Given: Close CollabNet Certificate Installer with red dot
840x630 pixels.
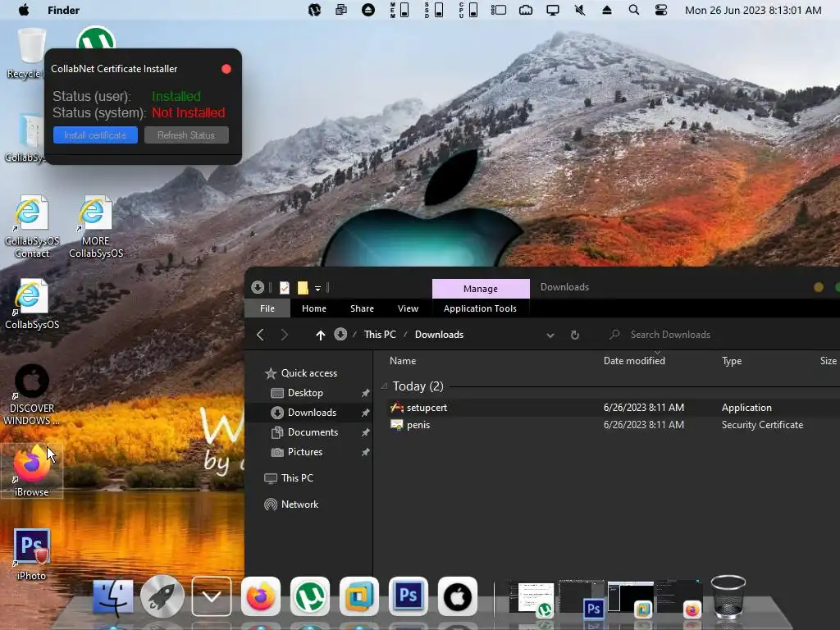Looking at the screenshot, I should [226, 69].
